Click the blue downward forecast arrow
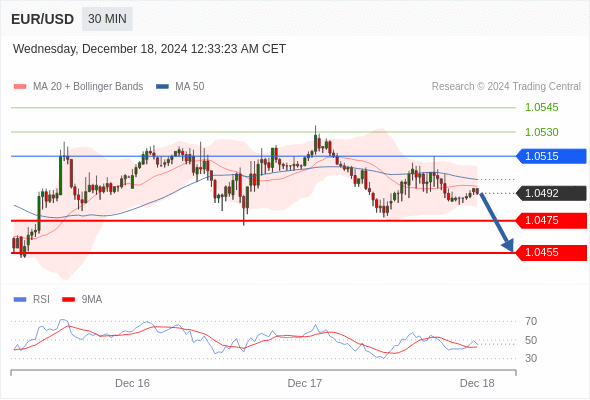The width and height of the screenshot is (590, 400). coord(496,222)
